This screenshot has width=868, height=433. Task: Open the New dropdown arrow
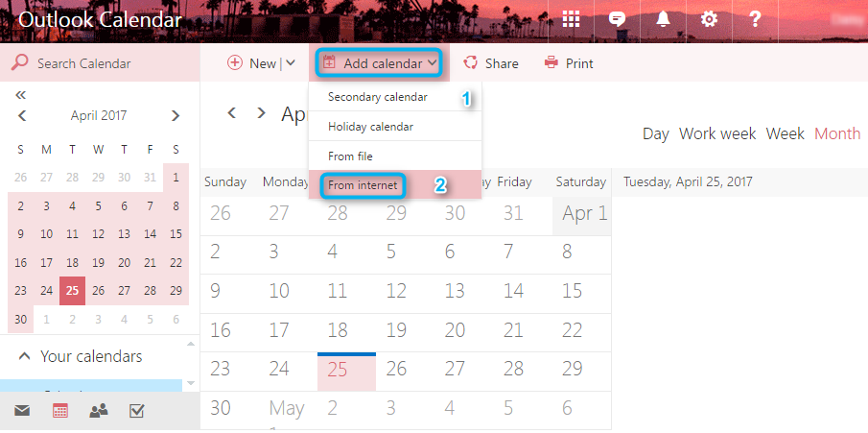click(290, 63)
